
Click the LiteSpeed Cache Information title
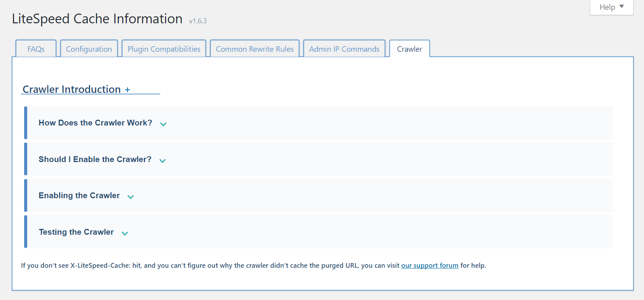tap(97, 19)
